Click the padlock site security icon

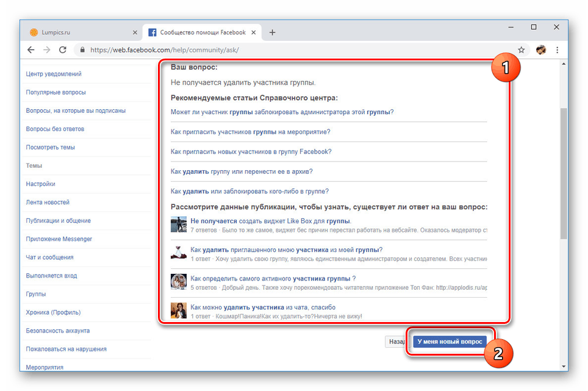pos(82,50)
